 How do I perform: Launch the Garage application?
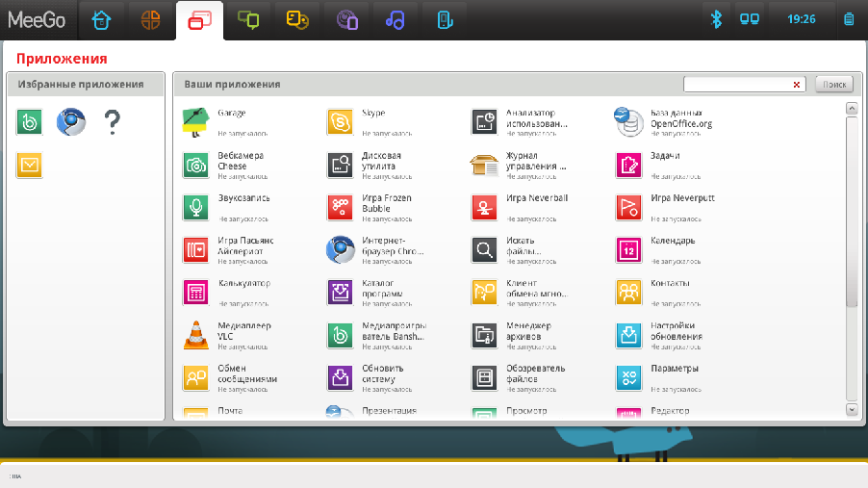tap(195, 121)
